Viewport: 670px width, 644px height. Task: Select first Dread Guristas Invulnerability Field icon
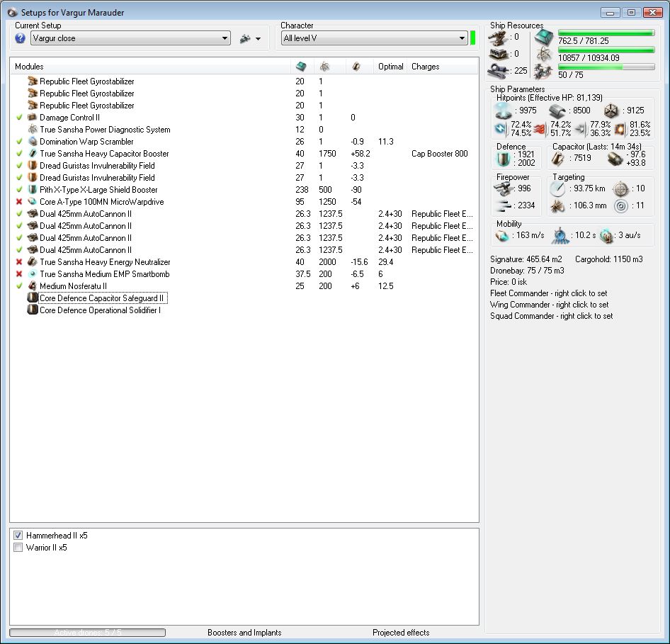coord(33,165)
